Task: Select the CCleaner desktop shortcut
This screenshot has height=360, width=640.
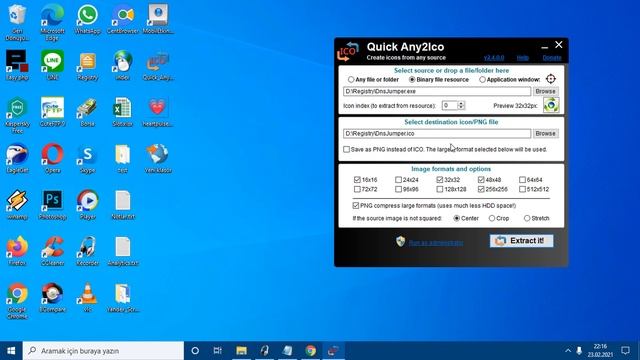Action: coord(52,251)
